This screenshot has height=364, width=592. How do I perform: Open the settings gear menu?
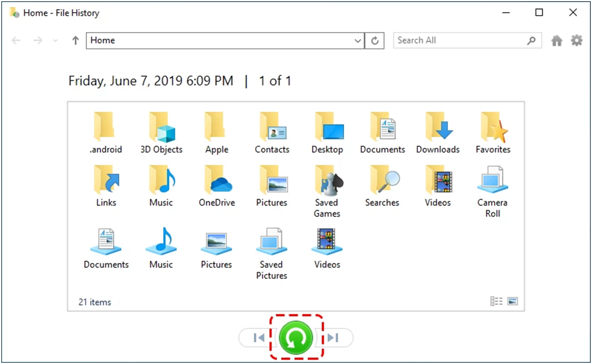click(576, 41)
